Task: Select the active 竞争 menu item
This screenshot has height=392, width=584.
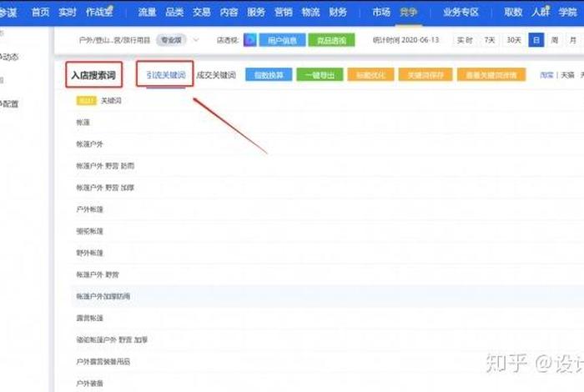Action: tap(409, 13)
